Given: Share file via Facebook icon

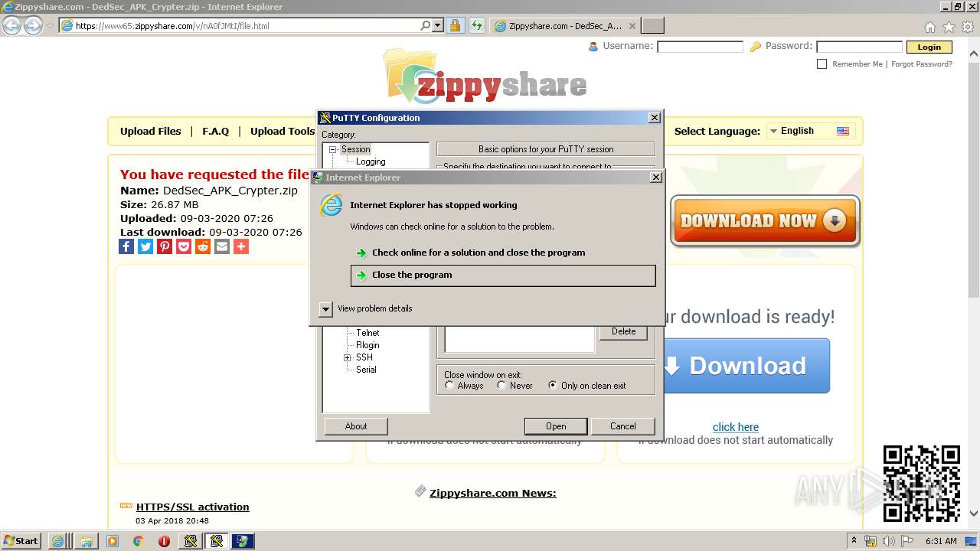Looking at the screenshot, I should (126, 246).
